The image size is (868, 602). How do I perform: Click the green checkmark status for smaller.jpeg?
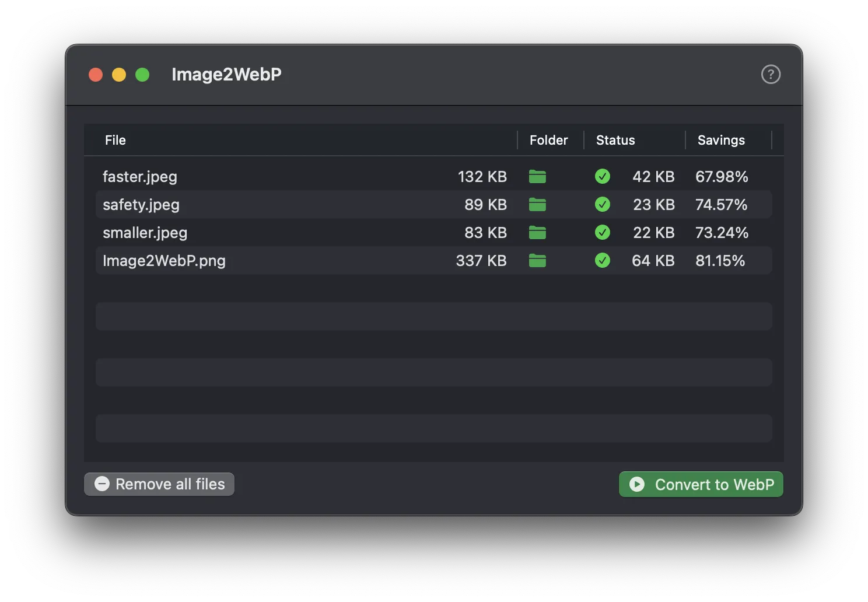tap(603, 233)
